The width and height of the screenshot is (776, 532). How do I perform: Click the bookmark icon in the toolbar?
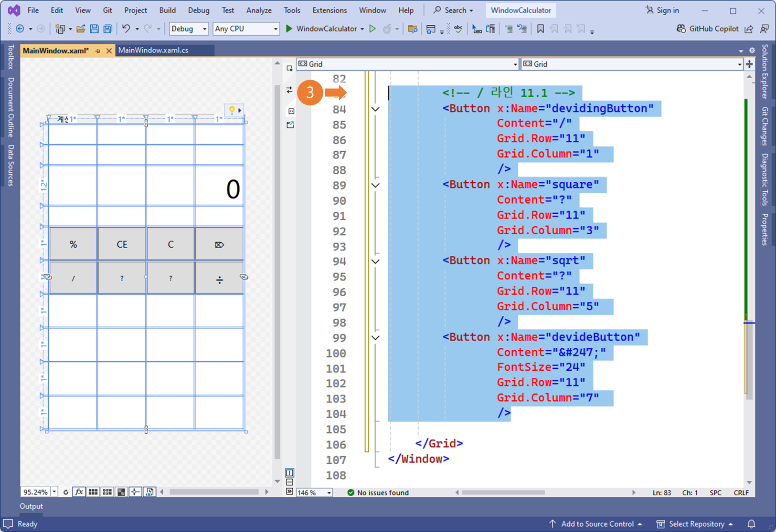tap(541, 29)
